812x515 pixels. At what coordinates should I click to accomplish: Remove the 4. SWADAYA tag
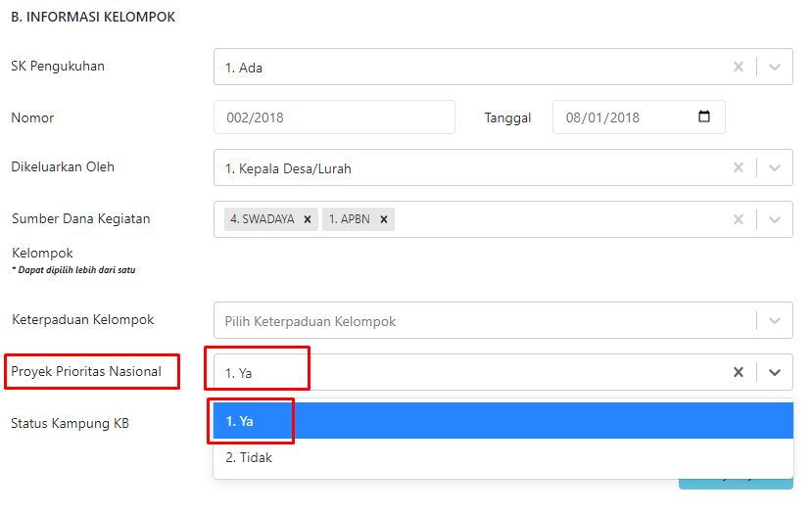coord(308,219)
